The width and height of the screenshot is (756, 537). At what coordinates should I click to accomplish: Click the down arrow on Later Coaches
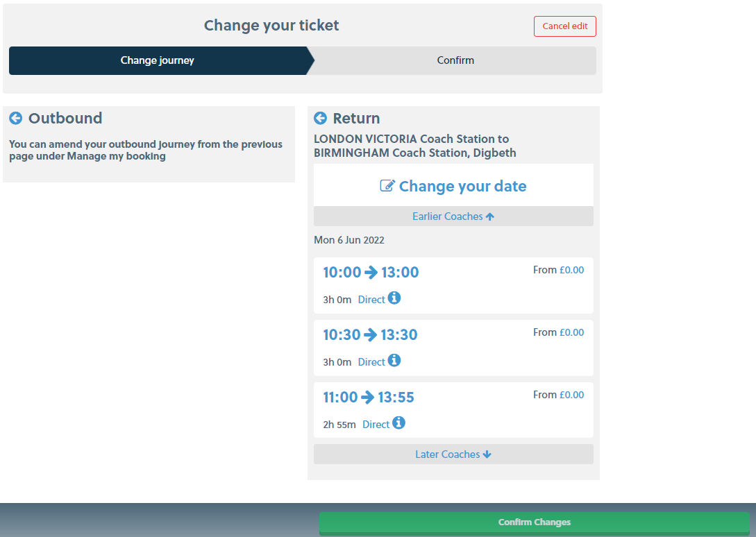point(487,454)
